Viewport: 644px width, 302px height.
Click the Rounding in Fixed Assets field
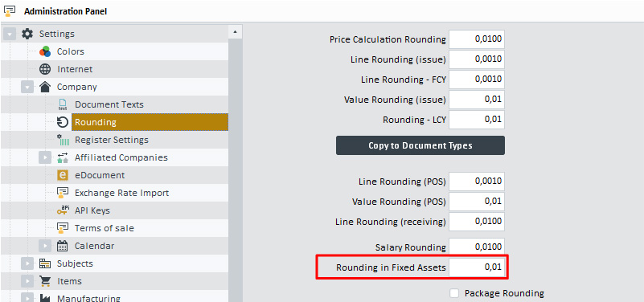(477, 267)
